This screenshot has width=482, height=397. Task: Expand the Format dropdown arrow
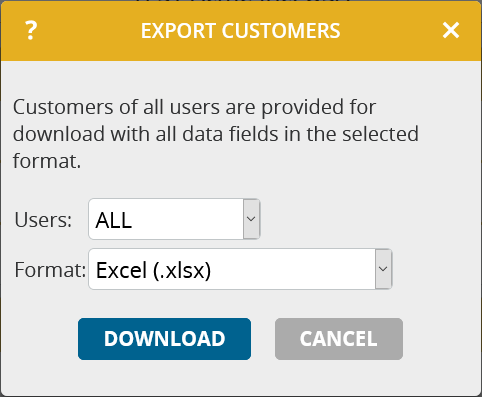coord(383,269)
